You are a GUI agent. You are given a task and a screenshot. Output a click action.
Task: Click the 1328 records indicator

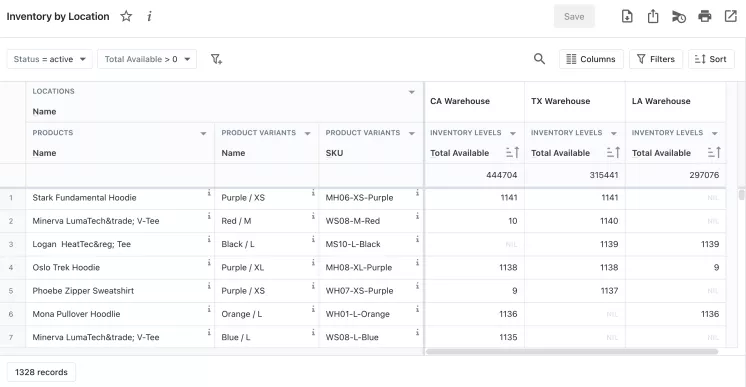click(x=41, y=372)
